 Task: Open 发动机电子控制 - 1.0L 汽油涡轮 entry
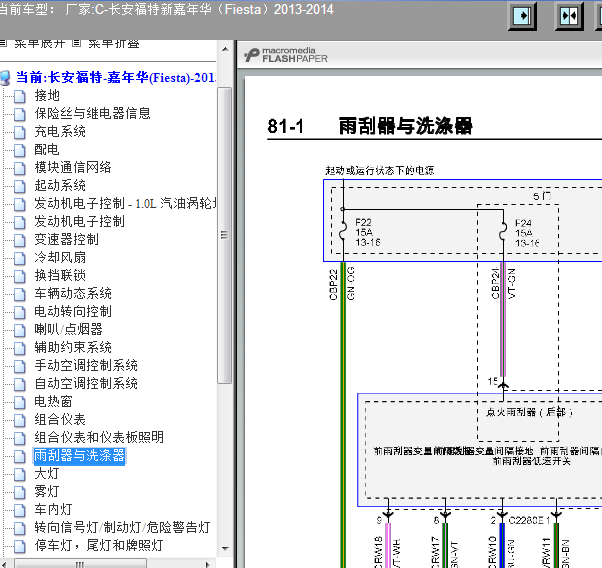tap(125, 204)
